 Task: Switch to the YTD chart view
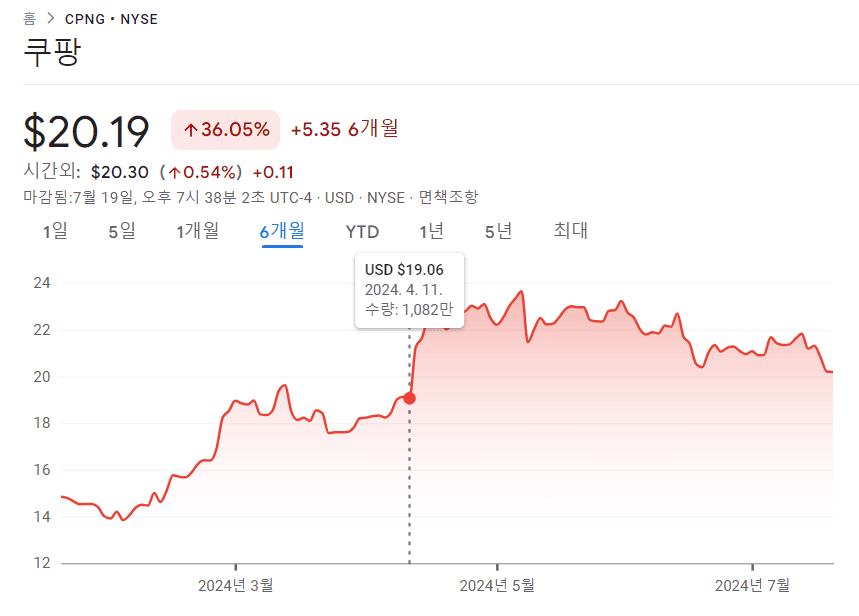pyautogui.click(x=361, y=231)
